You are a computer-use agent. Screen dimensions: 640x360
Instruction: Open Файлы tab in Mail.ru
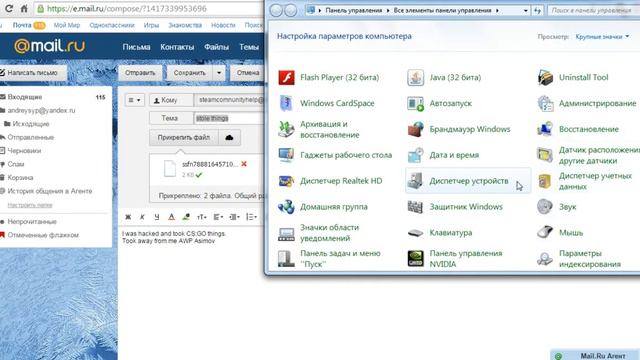point(216,47)
